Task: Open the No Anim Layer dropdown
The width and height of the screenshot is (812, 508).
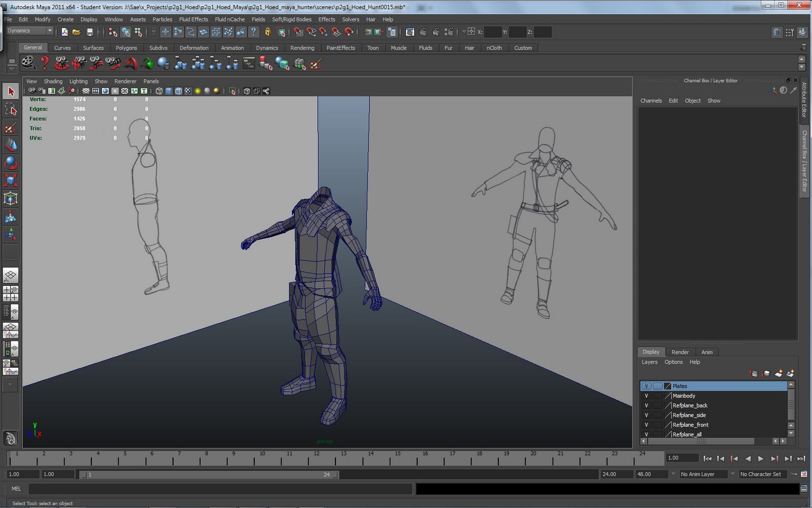Action: click(703, 474)
